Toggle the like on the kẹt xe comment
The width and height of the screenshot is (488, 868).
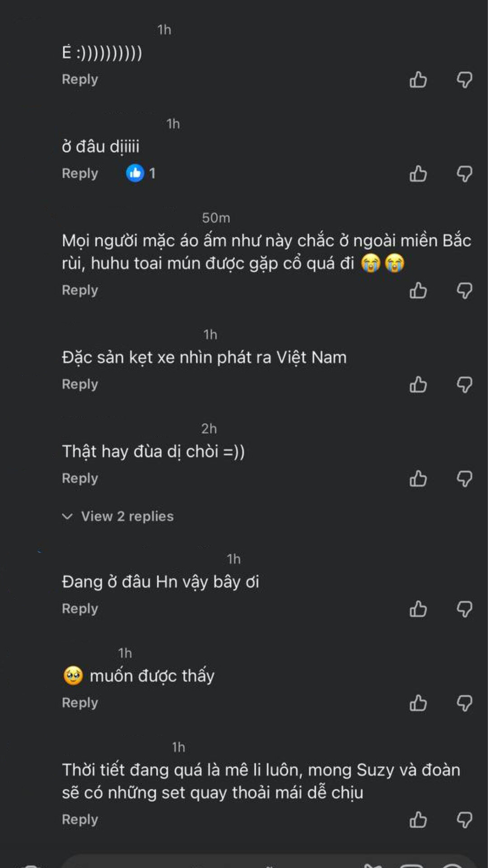(x=418, y=385)
